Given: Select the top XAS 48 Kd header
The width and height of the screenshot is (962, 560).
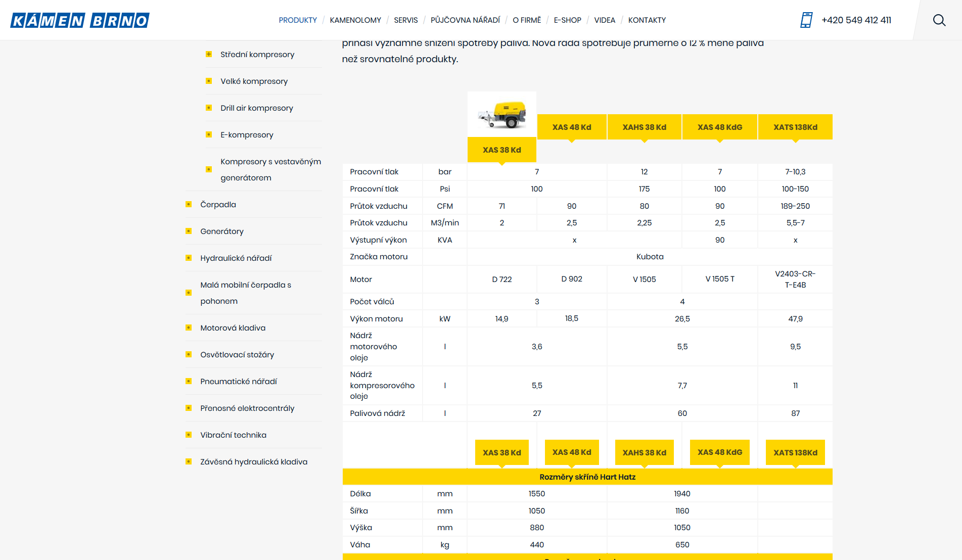Looking at the screenshot, I should pos(572,127).
